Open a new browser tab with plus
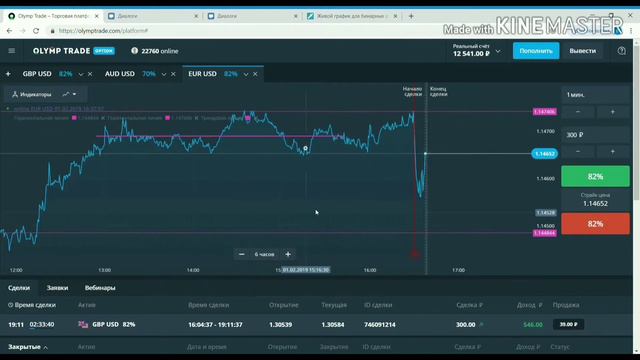 pyautogui.click(x=411, y=16)
